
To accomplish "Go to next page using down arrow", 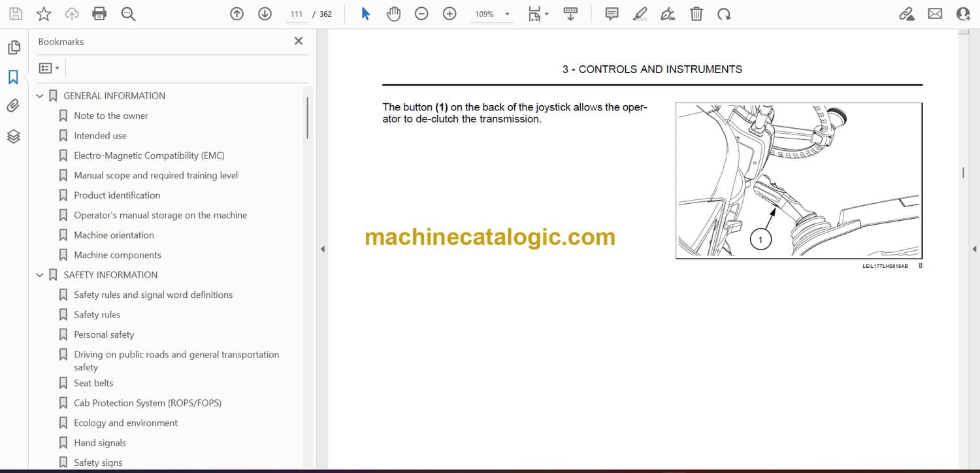I will [x=265, y=14].
